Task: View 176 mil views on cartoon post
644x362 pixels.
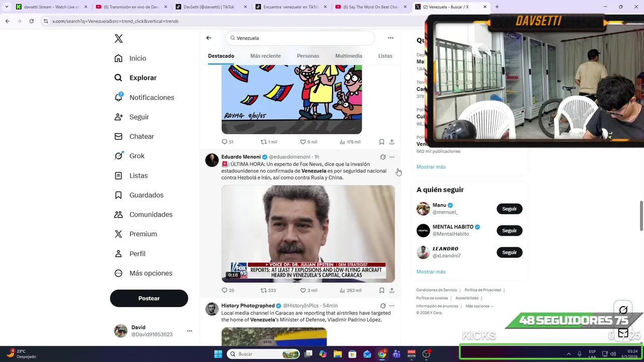Action: tap(350, 142)
